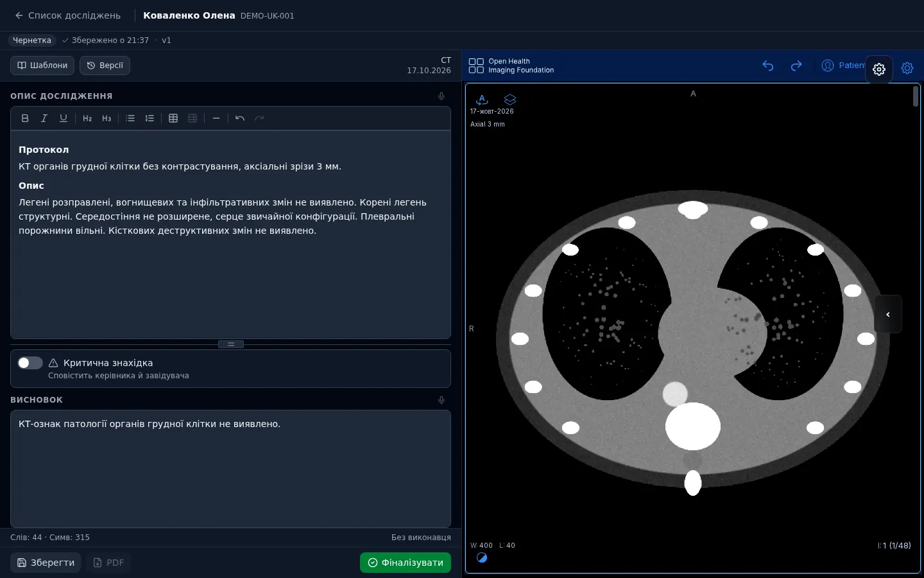Open the Версії version history
Image resolution: width=924 pixels, height=578 pixels.
point(105,66)
